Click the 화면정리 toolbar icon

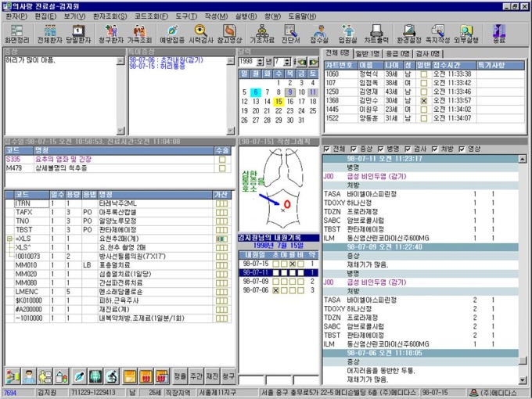tap(16, 34)
